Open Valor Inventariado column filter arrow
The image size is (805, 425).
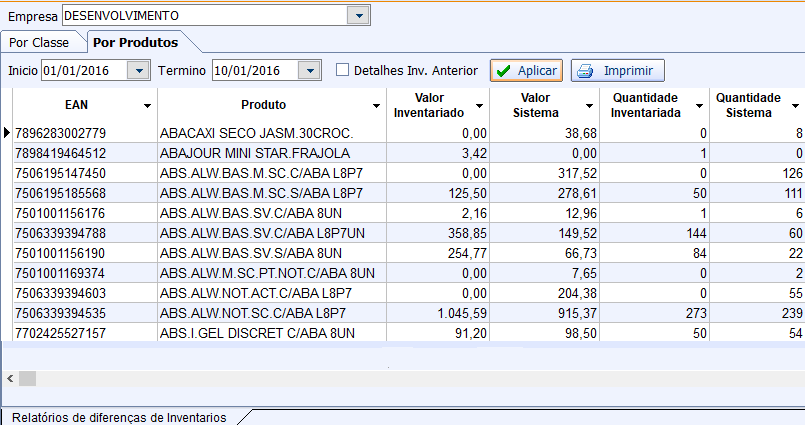point(478,105)
